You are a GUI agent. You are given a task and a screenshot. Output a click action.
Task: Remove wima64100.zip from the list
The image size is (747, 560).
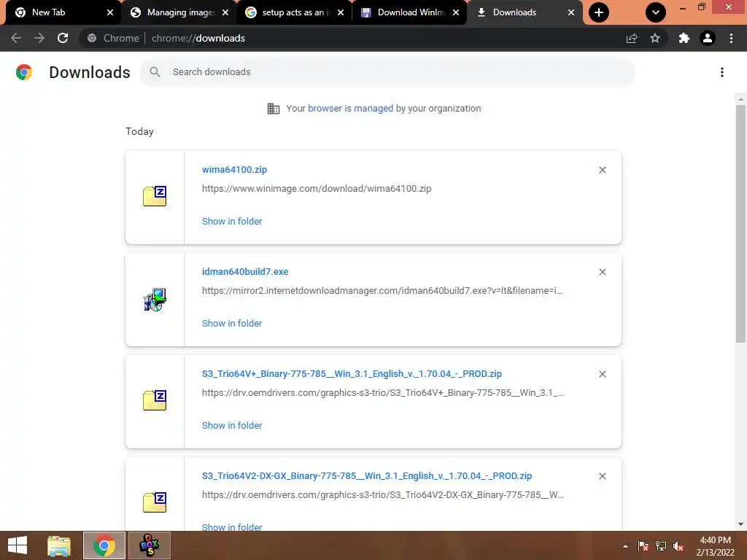[x=603, y=170]
